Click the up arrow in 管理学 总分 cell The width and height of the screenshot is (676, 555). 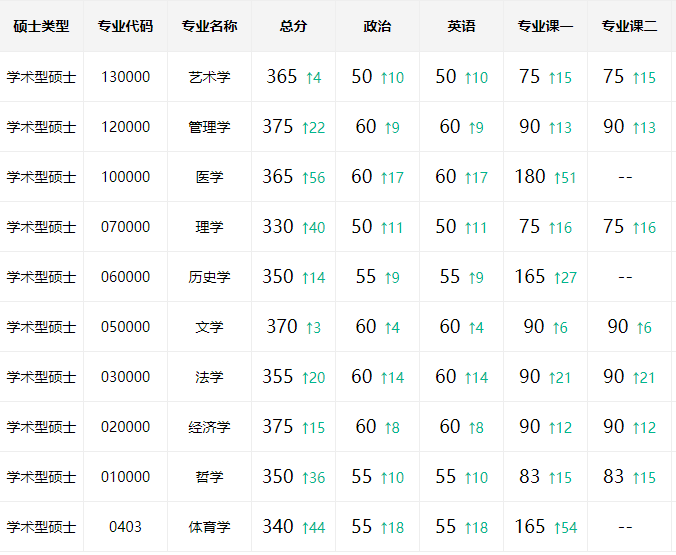(x=305, y=128)
